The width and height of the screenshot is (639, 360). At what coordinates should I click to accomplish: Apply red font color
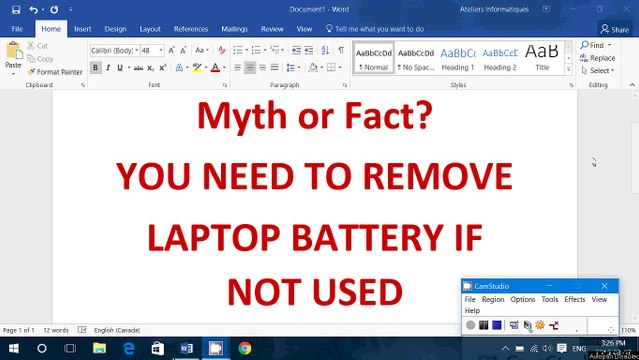(x=216, y=68)
